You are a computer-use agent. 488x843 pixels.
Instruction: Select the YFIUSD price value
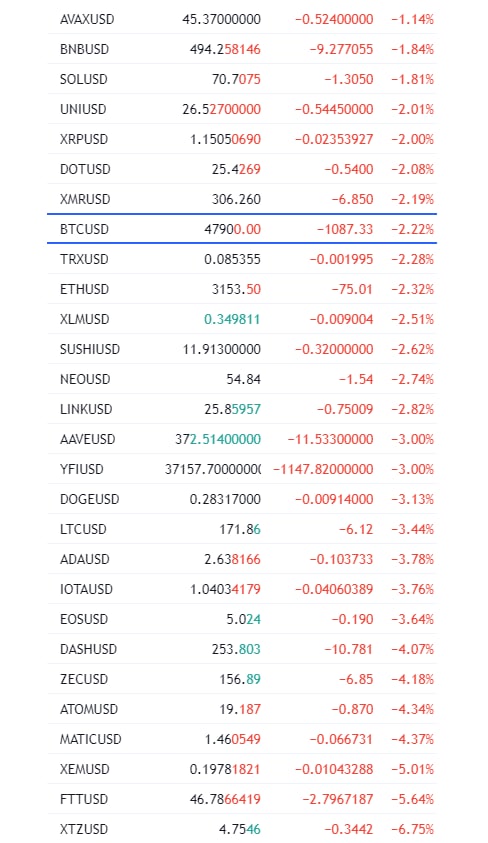[213, 469]
